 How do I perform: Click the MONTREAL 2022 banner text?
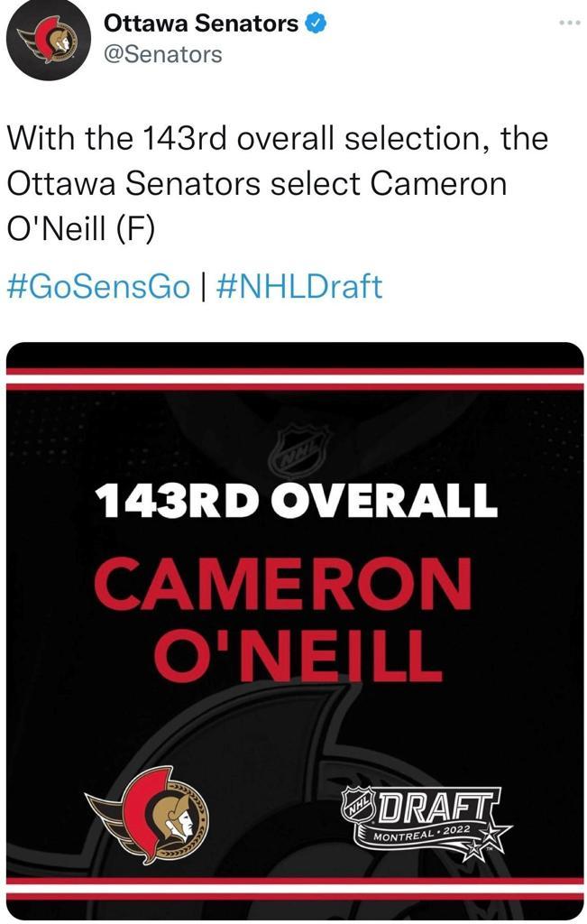422,833
